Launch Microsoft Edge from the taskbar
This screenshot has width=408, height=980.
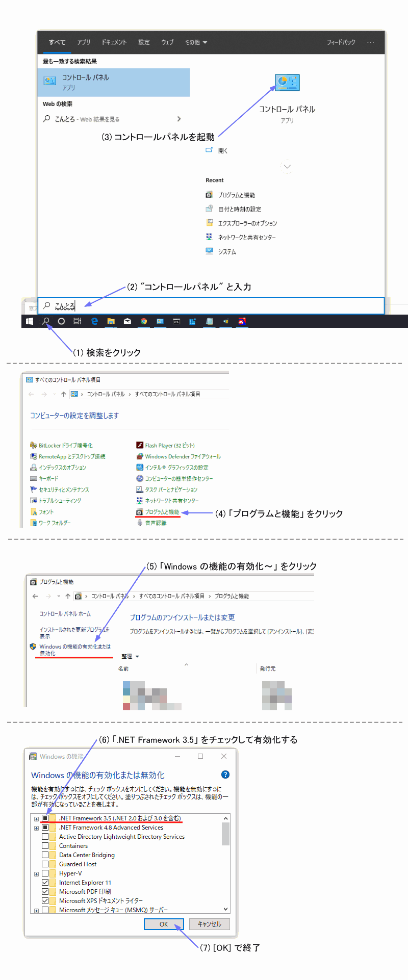point(94,321)
